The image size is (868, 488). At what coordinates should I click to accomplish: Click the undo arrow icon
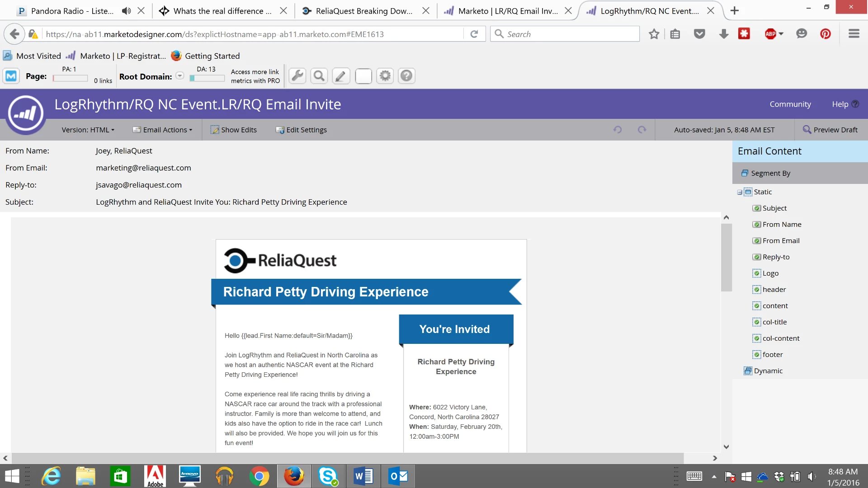(618, 130)
